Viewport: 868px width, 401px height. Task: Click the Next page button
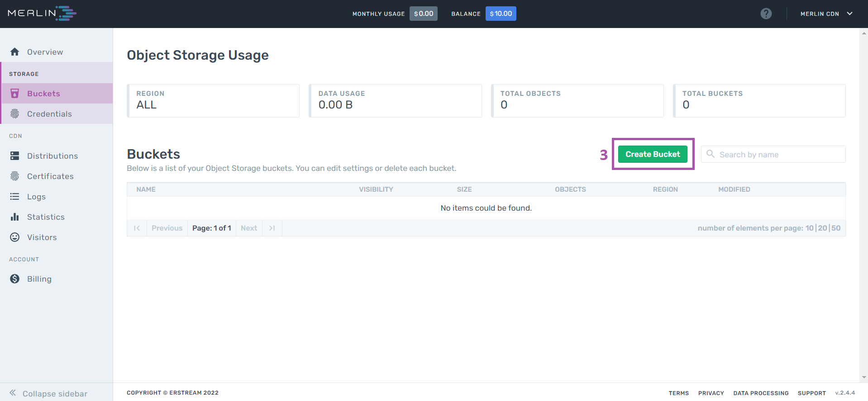pyautogui.click(x=249, y=228)
